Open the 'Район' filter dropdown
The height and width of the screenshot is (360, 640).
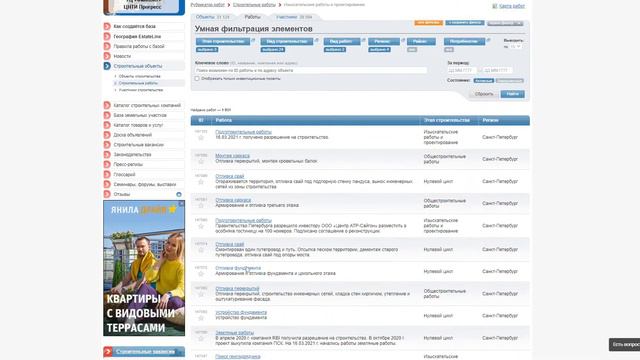(x=421, y=41)
